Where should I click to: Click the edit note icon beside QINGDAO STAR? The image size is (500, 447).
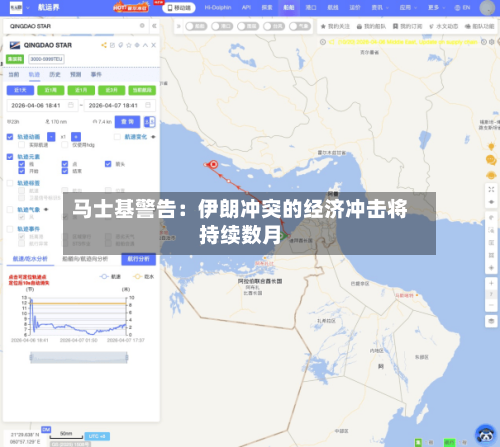tap(112, 45)
